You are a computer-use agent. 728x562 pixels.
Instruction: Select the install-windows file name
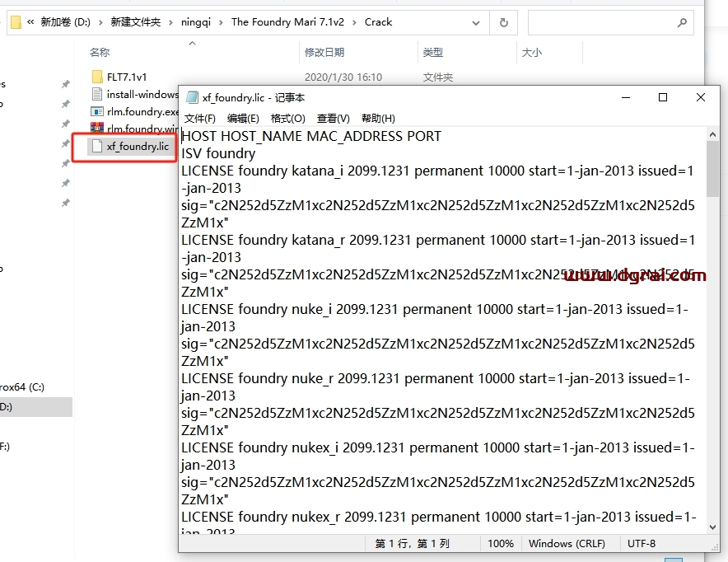[x=142, y=94]
